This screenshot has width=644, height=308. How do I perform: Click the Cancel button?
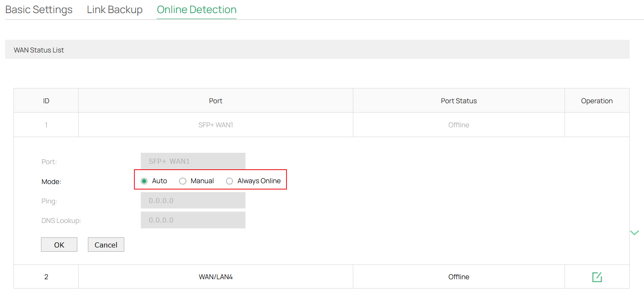coord(106,245)
